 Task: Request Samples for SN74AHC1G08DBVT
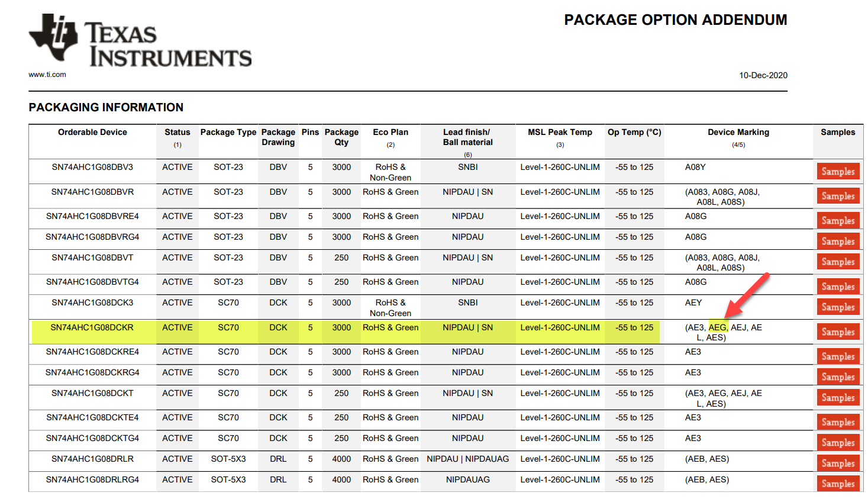(838, 262)
